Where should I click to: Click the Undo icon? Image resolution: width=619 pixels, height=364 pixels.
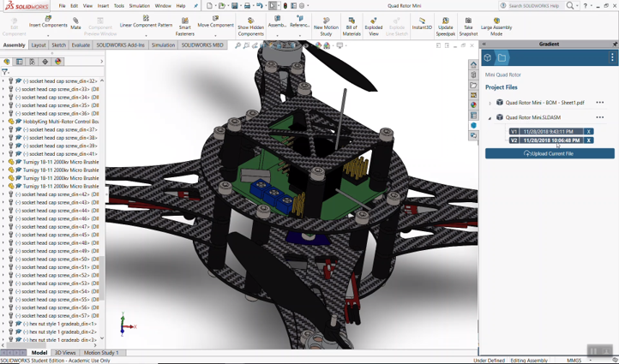(260, 6)
